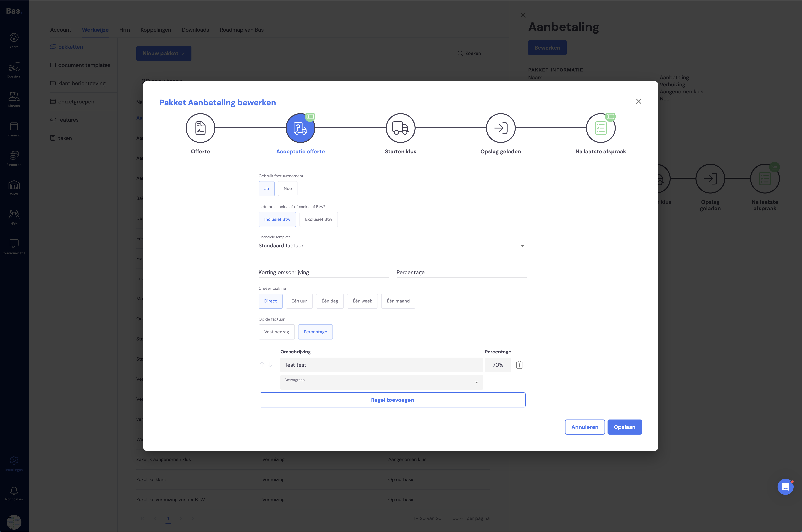The height and width of the screenshot is (532, 802).
Task: Select the Na laatste afspraak step icon
Action: pyautogui.click(x=601, y=128)
